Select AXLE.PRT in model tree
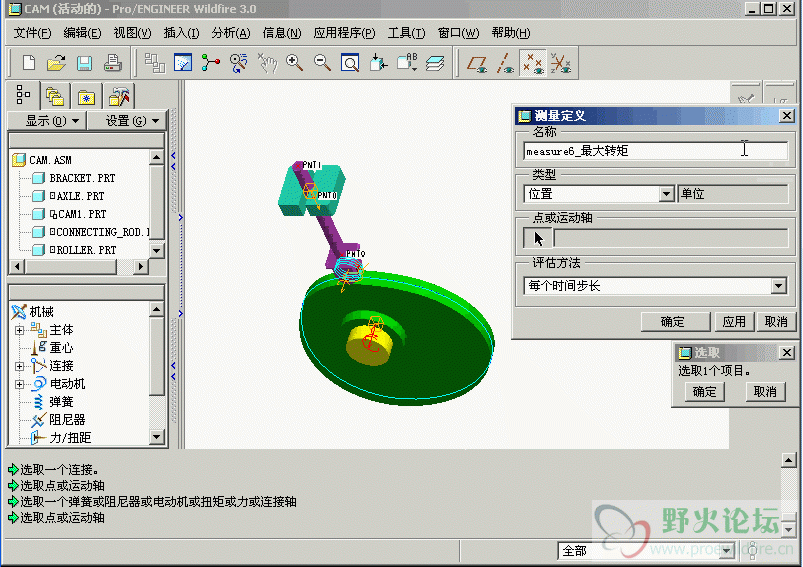 click(x=77, y=196)
